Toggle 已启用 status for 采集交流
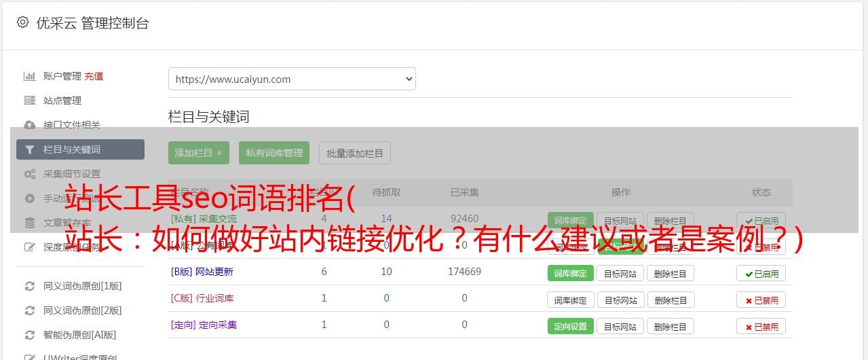The image size is (868, 360). pos(761,221)
